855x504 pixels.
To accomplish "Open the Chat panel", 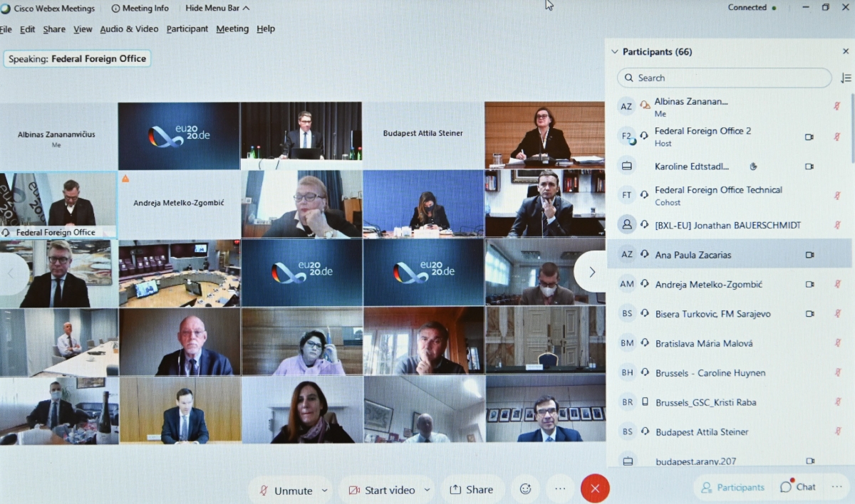I will (797, 487).
